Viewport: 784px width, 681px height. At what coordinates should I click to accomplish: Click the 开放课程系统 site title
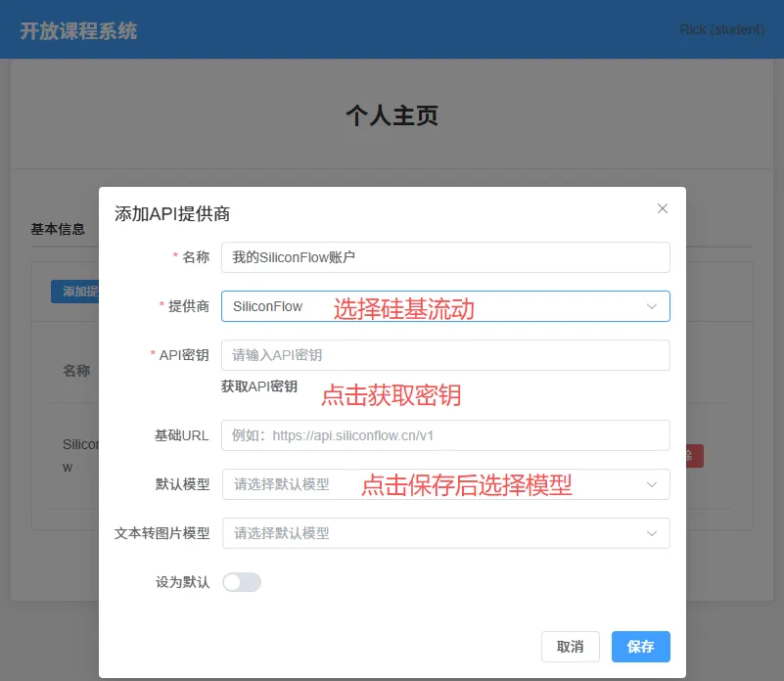point(78,31)
